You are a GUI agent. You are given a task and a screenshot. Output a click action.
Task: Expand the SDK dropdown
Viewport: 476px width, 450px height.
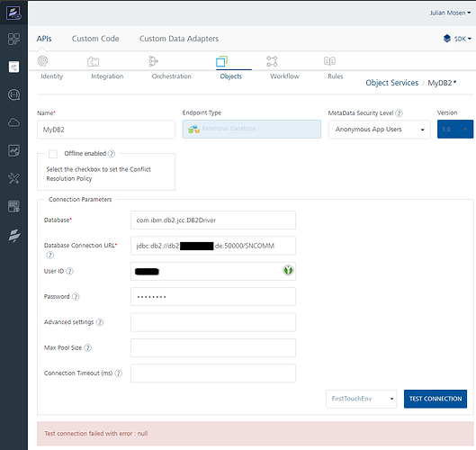click(x=463, y=39)
